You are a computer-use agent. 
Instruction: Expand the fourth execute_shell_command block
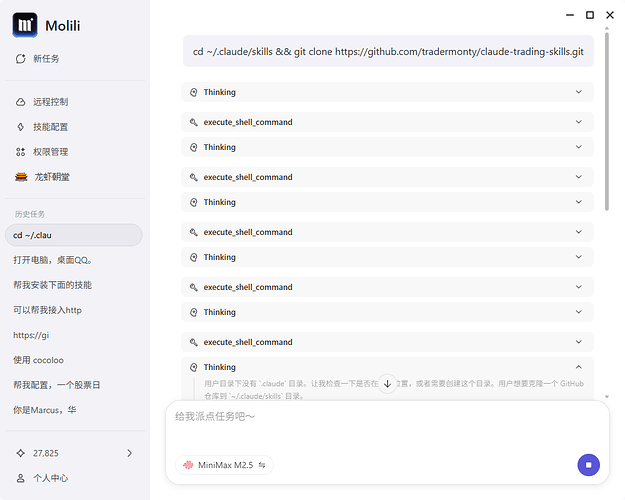tap(387, 287)
